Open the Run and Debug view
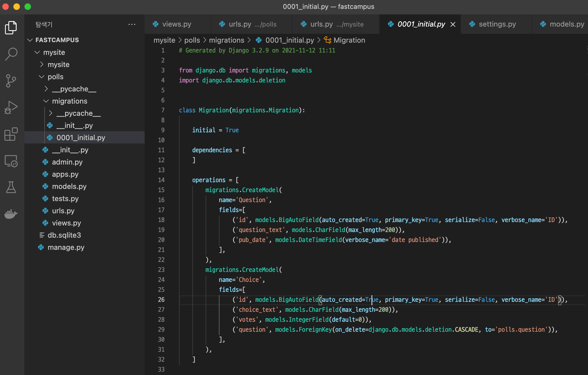The height and width of the screenshot is (375, 588). [11, 107]
